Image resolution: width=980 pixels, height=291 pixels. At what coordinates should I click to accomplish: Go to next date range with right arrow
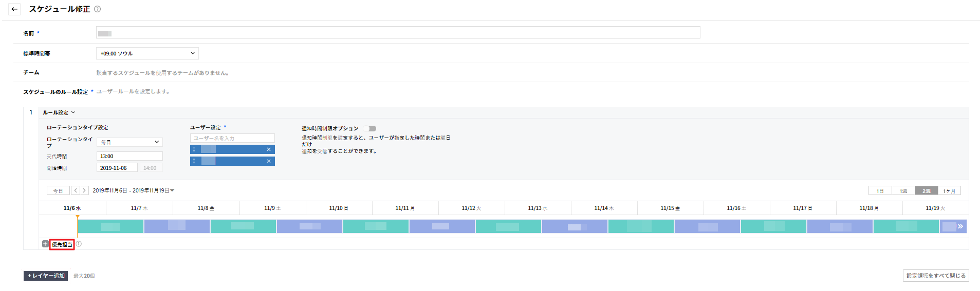(x=84, y=190)
